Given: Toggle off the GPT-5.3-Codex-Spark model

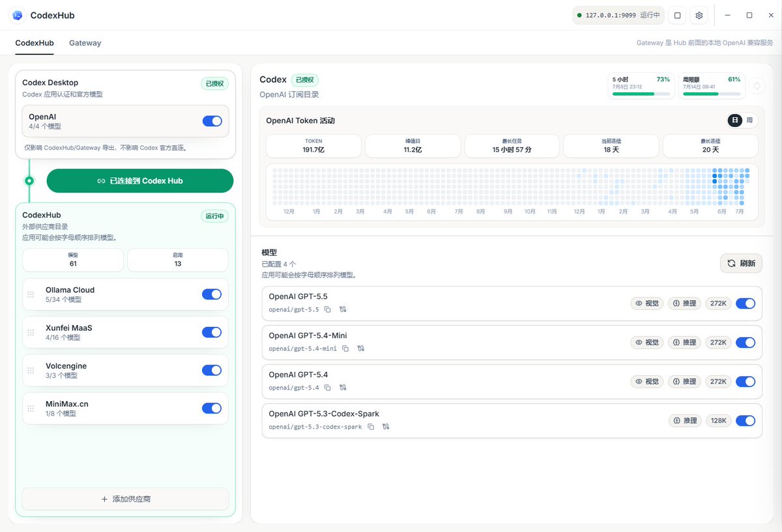Looking at the screenshot, I should pyautogui.click(x=746, y=421).
